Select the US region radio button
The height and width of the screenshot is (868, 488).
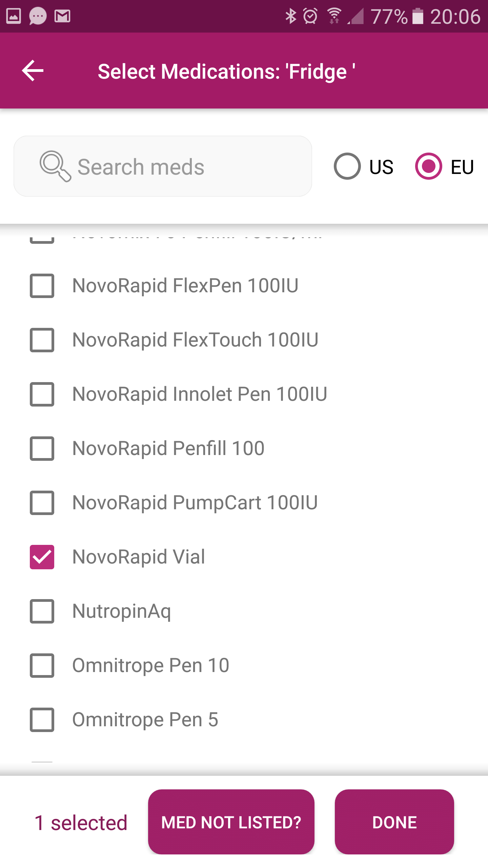pyautogui.click(x=347, y=166)
